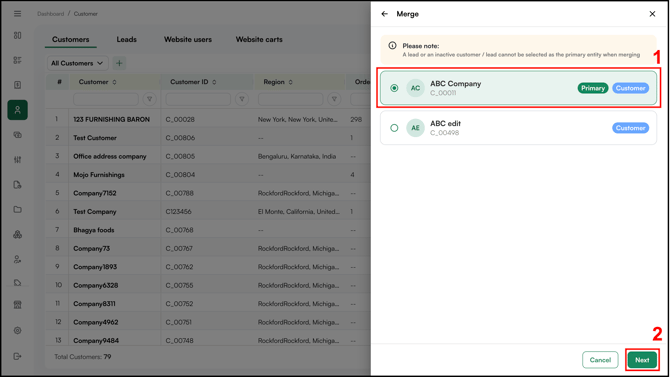Open the folder icon in sidebar
This screenshot has width=670, height=377.
pyautogui.click(x=18, y=209)
